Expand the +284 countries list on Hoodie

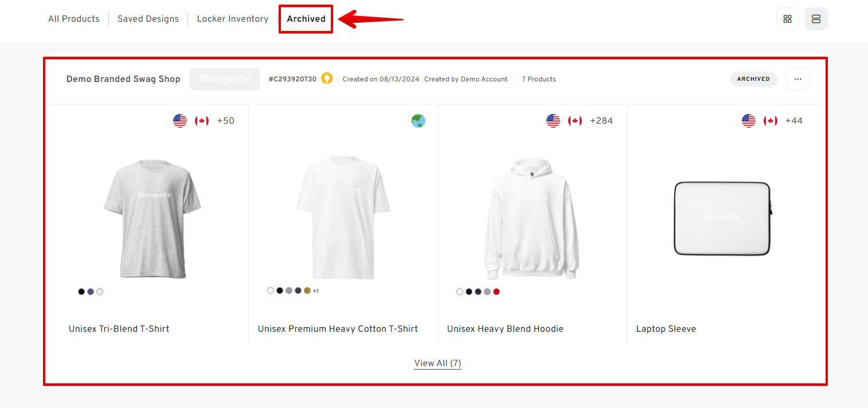click(601, 121)
